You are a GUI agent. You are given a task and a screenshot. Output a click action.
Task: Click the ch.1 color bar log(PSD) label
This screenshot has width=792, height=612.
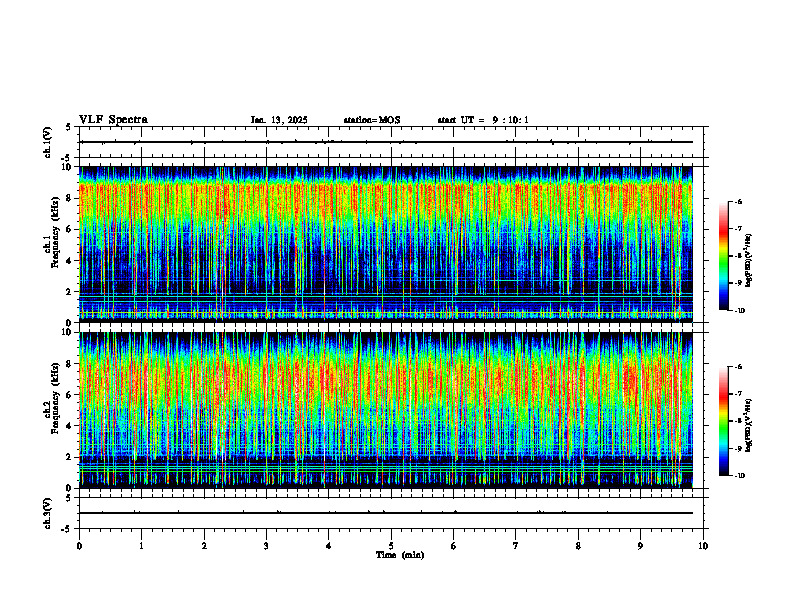click(x=749, y=261)
